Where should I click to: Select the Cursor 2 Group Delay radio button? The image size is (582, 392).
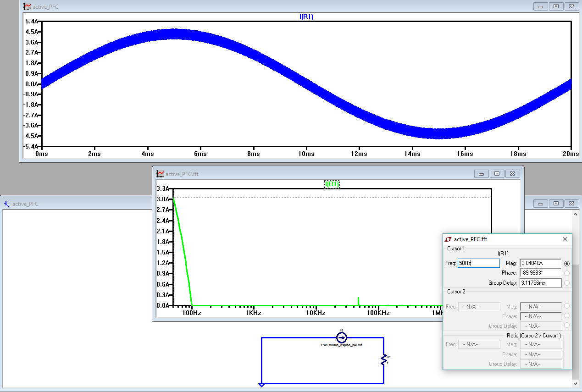point(567,326)
